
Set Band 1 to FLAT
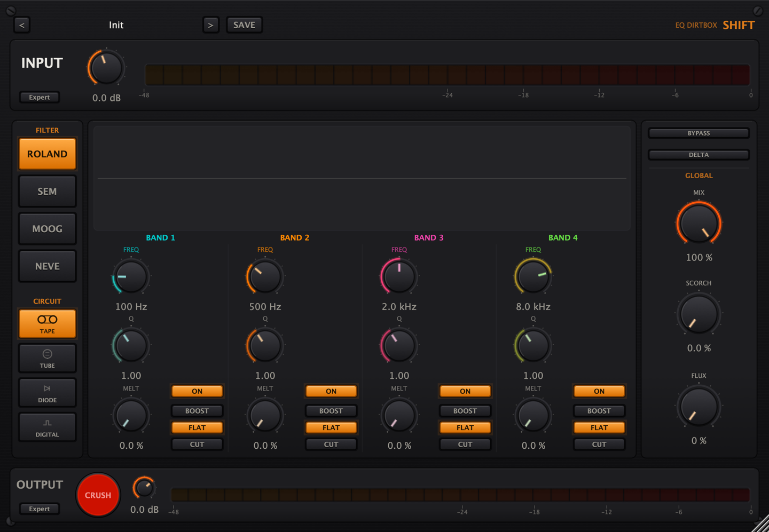pyautogui.click(x=197, y=427)
